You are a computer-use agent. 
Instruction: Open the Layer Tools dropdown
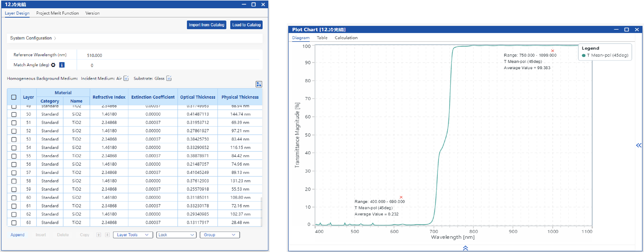coord(133,235)
